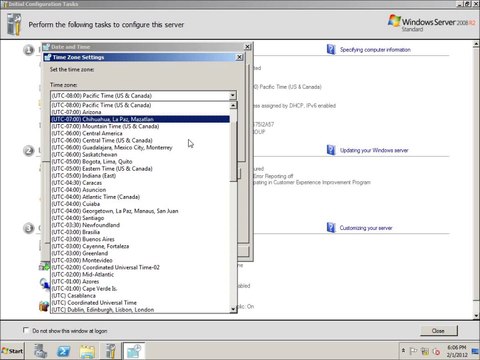Viewport: 480px width, 360px height.
Task: Click the Action Center flag tray icon
Action: click(413, 351)
